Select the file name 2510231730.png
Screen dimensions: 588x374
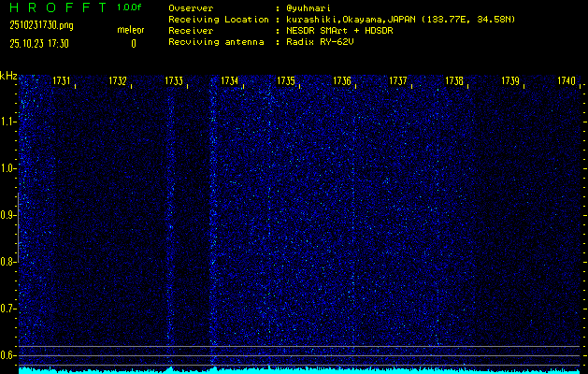tap(41, 25)
